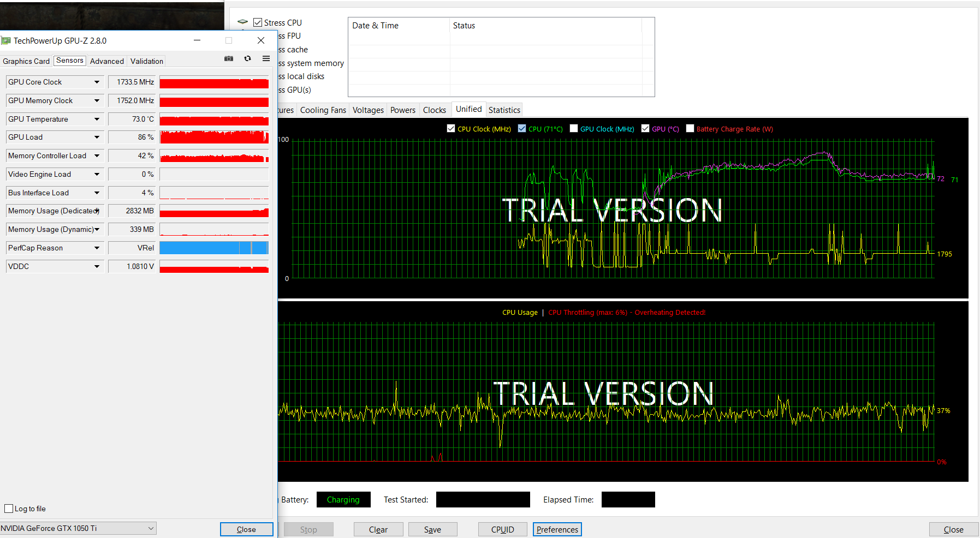Click the Stop button
Screen dimensions: 980x538
308,529
